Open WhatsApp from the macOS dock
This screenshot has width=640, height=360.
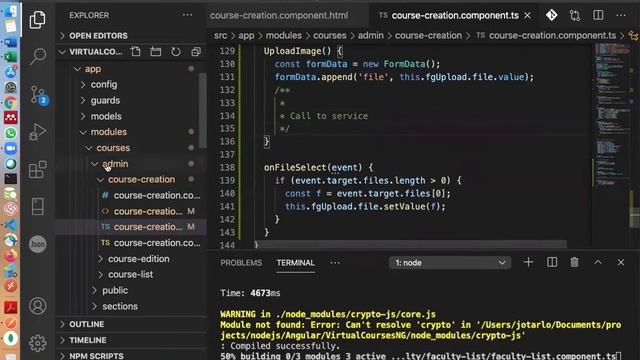11,133
